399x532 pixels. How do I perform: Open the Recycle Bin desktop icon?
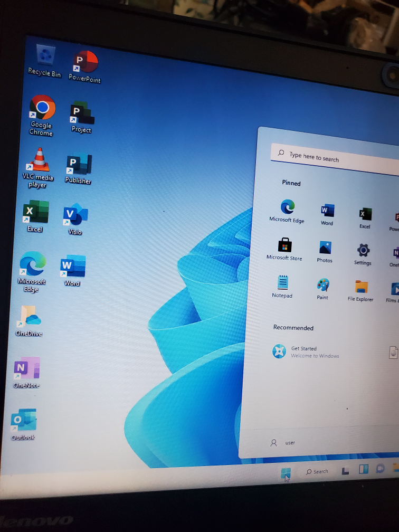pos(45,57)
